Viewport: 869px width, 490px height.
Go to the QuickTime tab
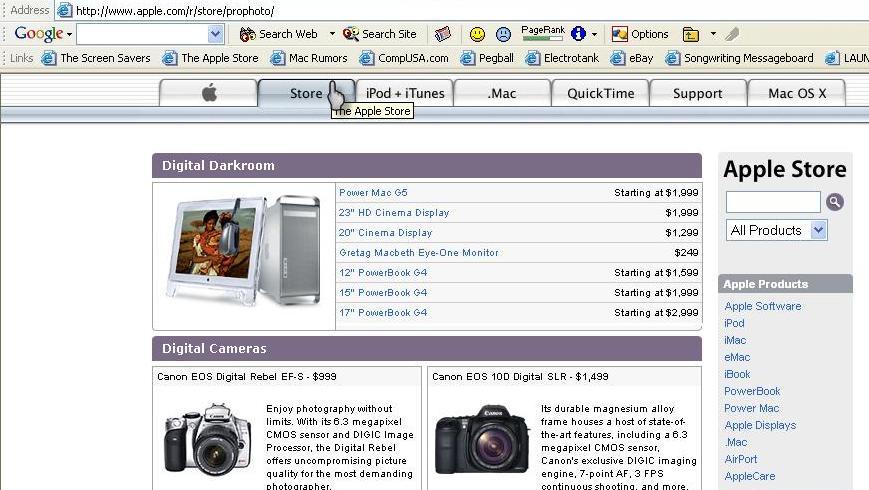[600, 93]
